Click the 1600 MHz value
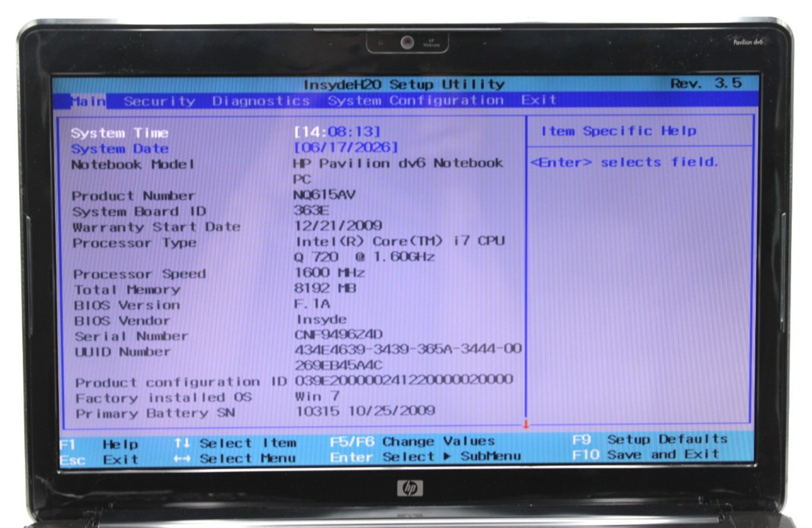 pos(329,272)
